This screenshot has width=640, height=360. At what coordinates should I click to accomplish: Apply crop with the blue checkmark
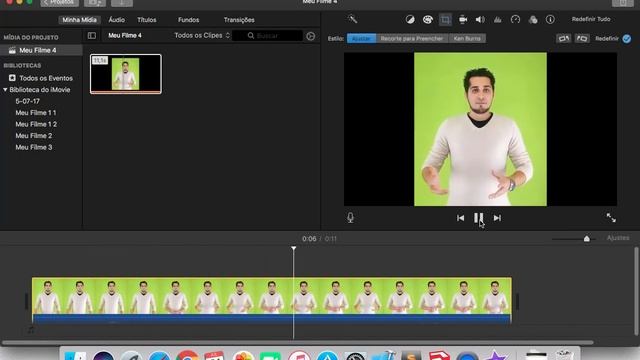pos(627,38)
